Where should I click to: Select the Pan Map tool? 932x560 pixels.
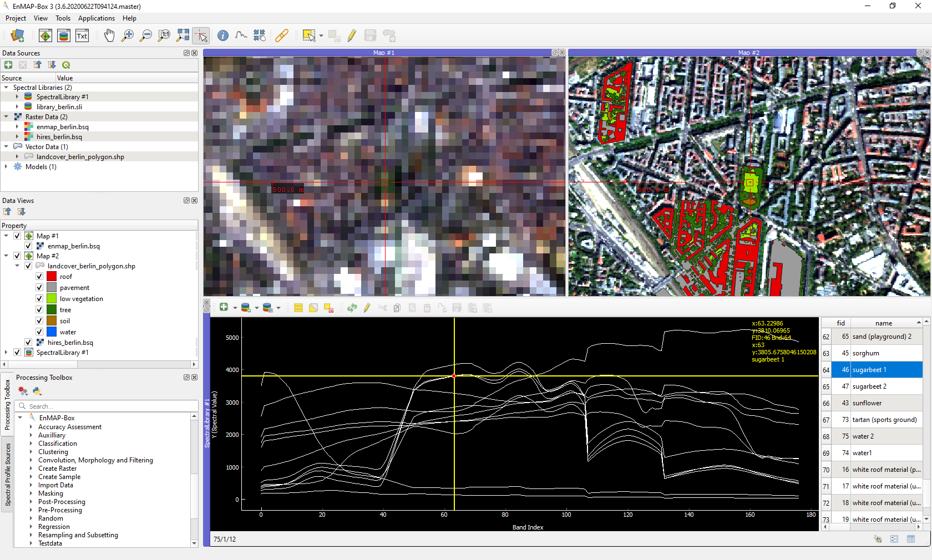click(109, 35)
